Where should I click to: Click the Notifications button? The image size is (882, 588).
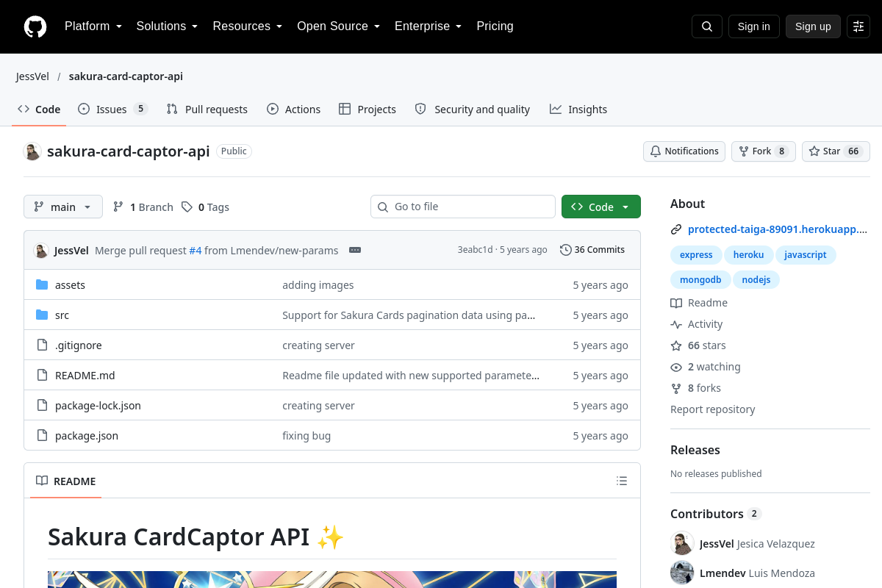point(684,151)
